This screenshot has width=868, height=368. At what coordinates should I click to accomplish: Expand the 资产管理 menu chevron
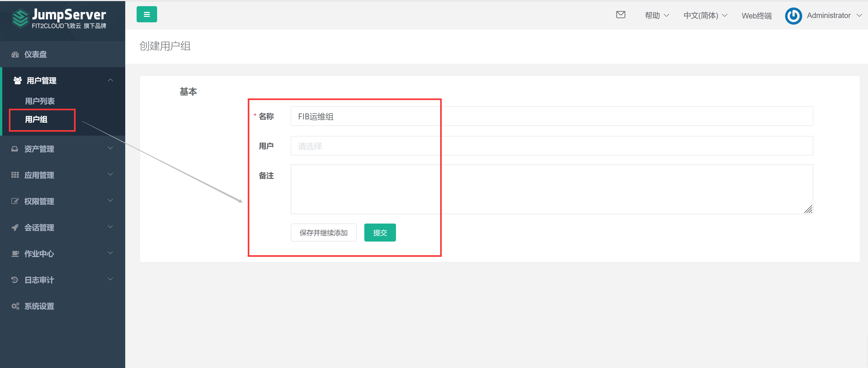click(x=110, y=148)
